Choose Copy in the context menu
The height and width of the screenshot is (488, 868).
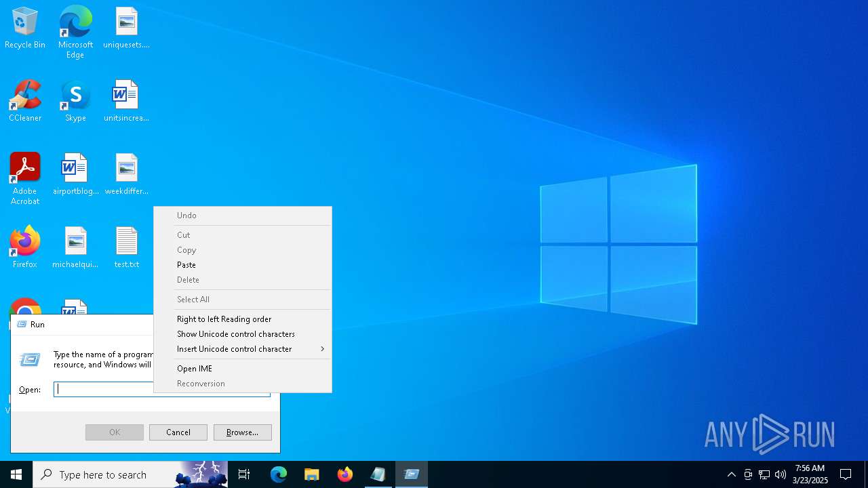(243, 250)
